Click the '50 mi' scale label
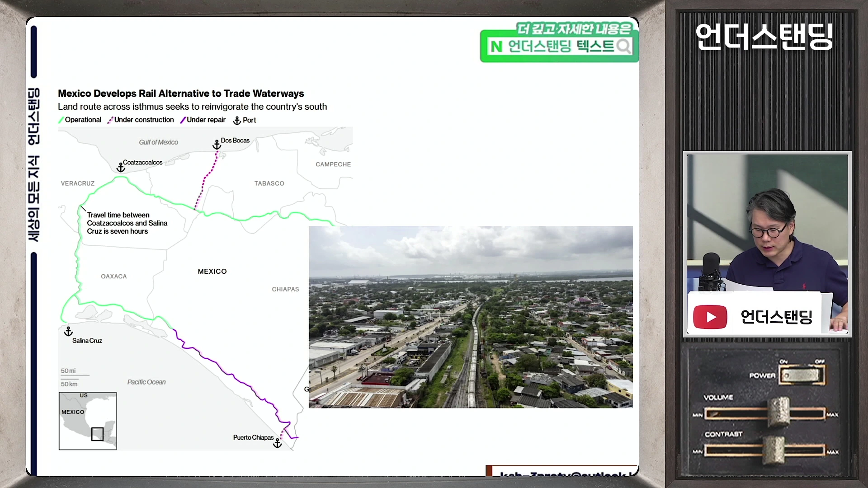Image resolution: width=868 pixels, height=488 pixels. pos(68,371)
